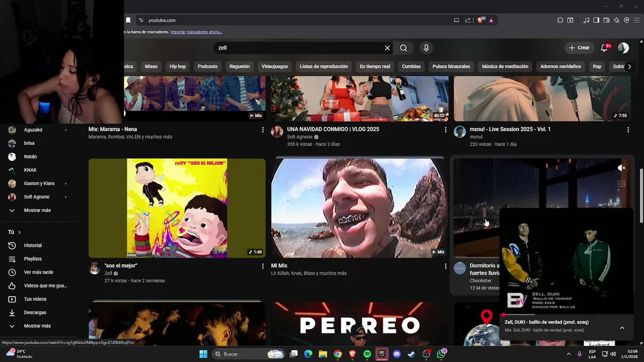Open options menu for "sos el mejor"

point(263,266)
